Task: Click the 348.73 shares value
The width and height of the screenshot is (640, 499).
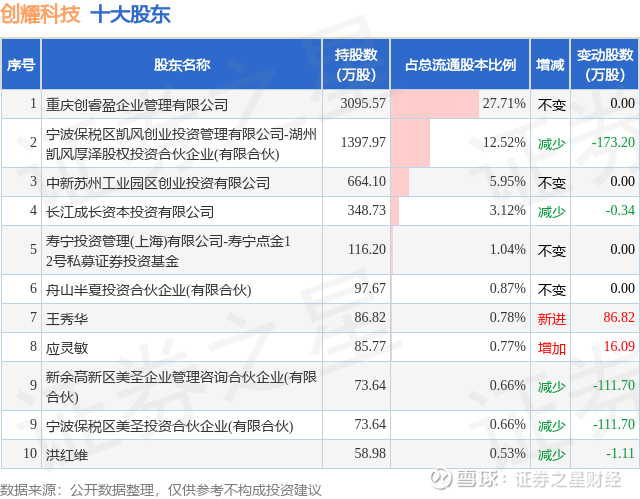Action: 367,210
